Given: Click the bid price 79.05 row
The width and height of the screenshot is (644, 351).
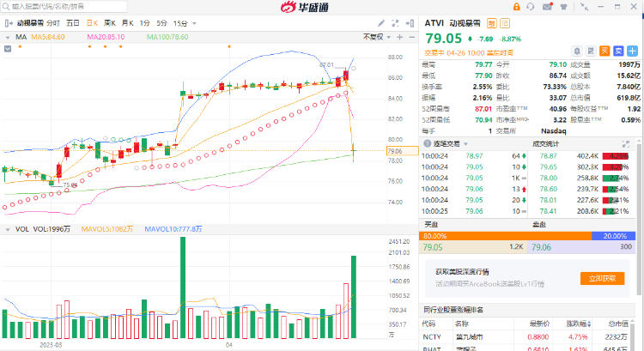Looking at the screenshot, I should tap(473, 247).
